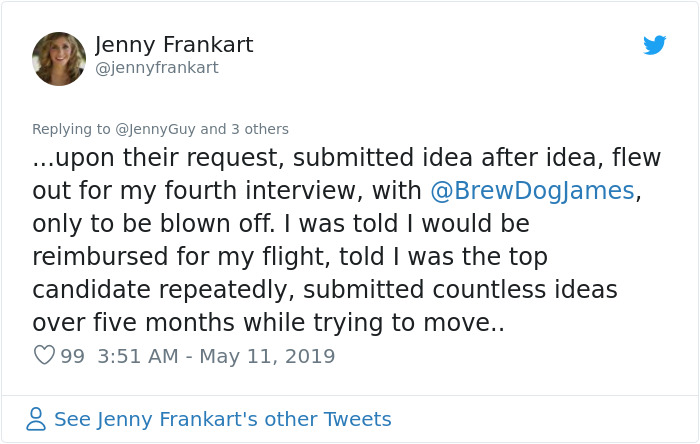Click the Twitter bird logo

pyautogui.click(x=655, y=46)
